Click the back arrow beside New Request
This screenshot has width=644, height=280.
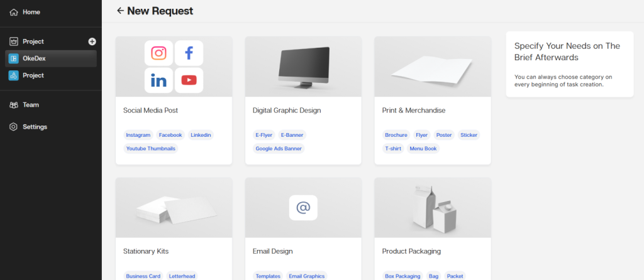pos(120,11)
